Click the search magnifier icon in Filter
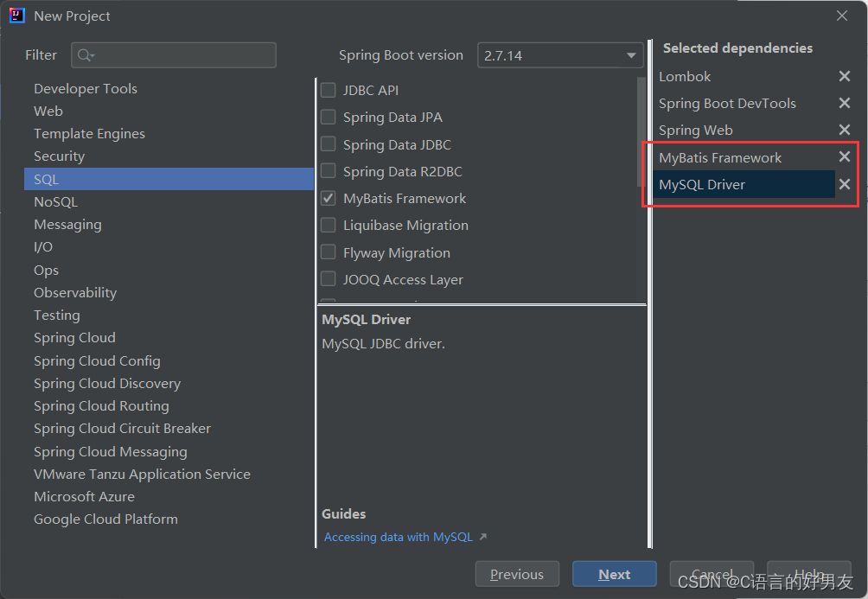Screen dimensions: 868x599 click(x=86, y=55)
